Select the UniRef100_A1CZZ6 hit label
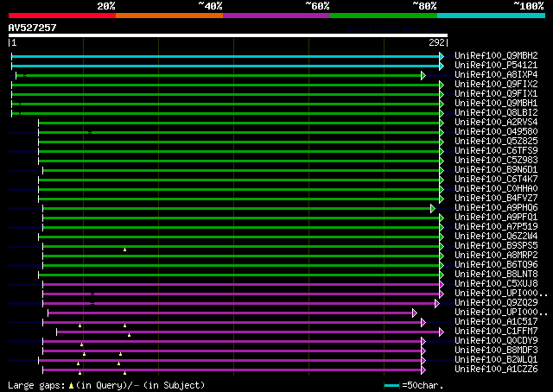The height and width of the screenshot is (392, 553). click(496, 370)
